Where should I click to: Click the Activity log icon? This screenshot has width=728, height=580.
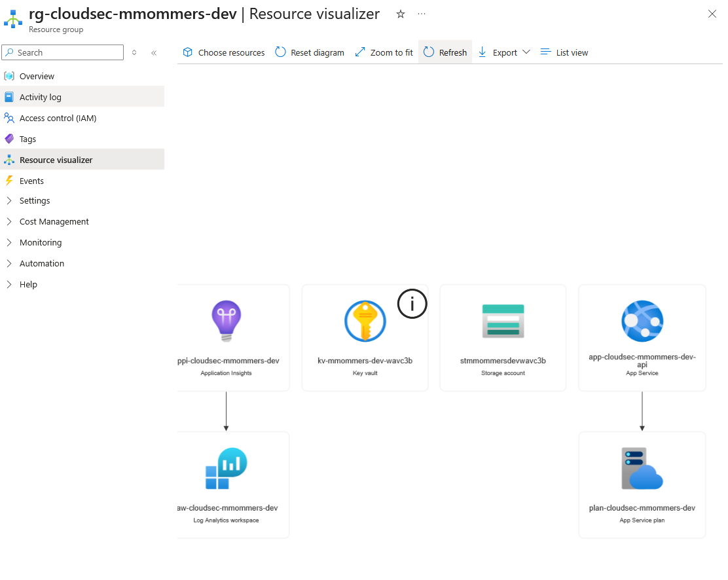[x=9, y=97]
